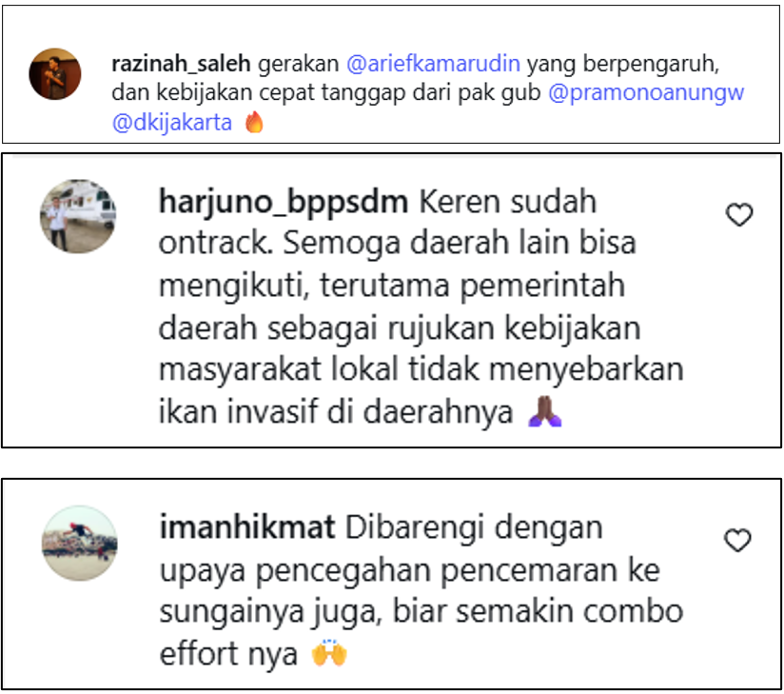Open imanhikmat's profile picture
Screen dimensions: 784x694
coord(80,544)
